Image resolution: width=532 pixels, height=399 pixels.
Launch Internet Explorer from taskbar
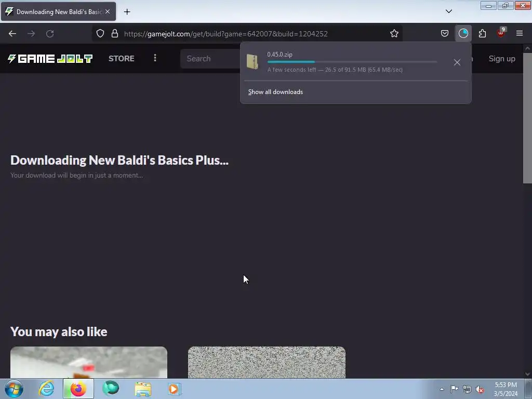click(46, 389)
